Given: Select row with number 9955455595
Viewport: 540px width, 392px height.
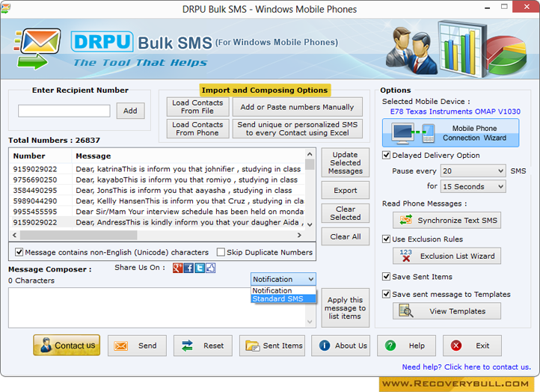Looking at the screenshot, I should [158, 212].
